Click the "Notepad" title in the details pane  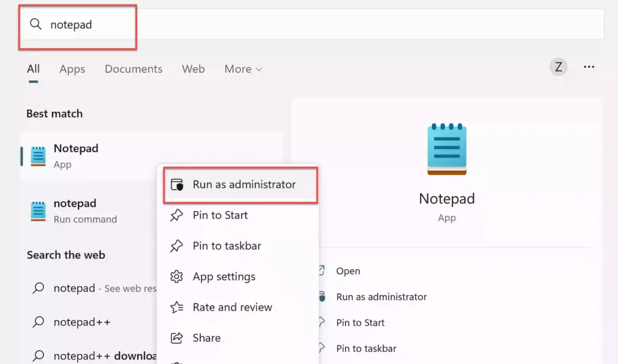[x=447, y=199]
